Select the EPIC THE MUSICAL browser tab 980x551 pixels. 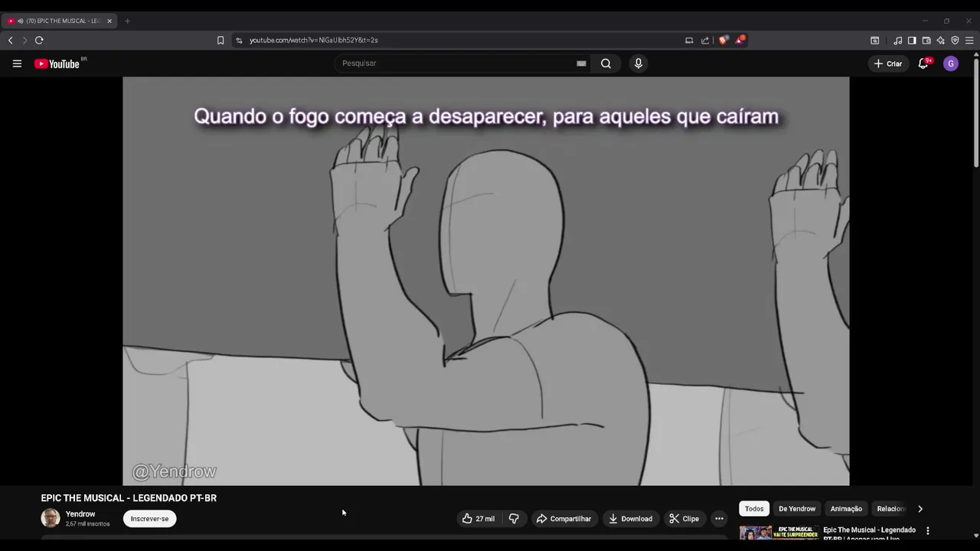[61, 21]
